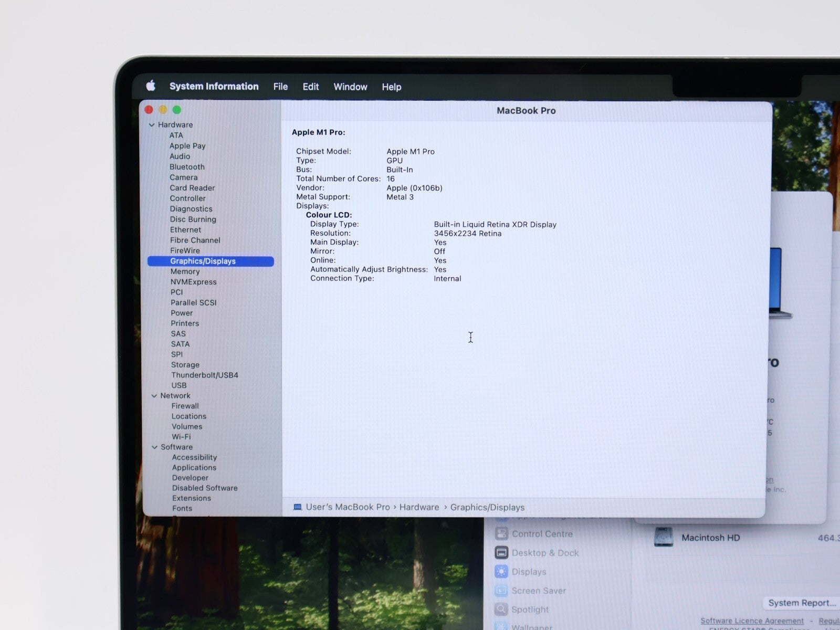Viewport: 840px width, 630px height.
Task: Open Spotlight in System Settings
Action: click(530, 610)
